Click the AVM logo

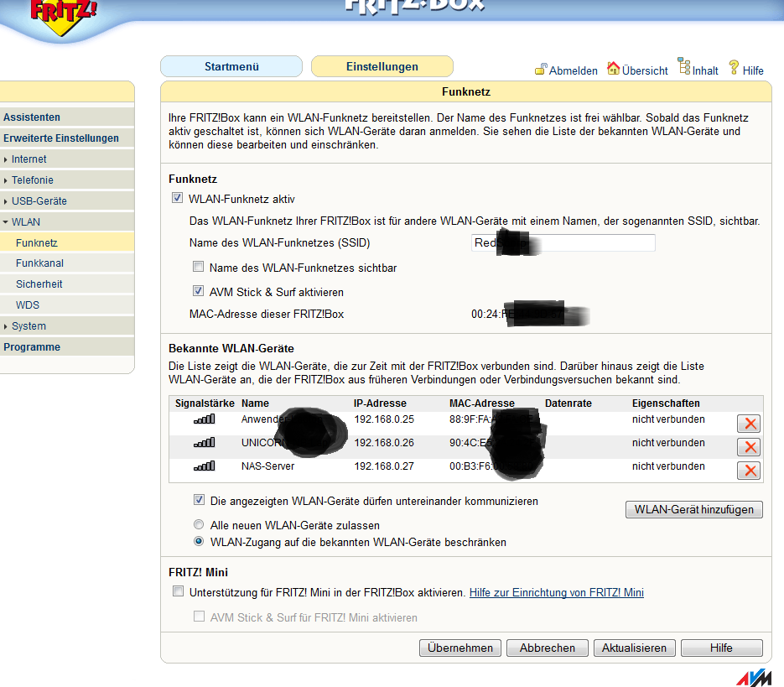coord(754,678)
